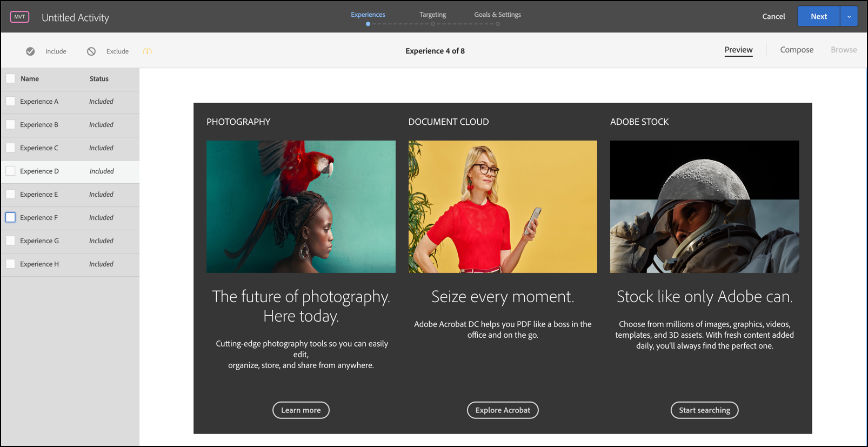Go to the Experiences step
868x447 pixels.
(368, 15)
